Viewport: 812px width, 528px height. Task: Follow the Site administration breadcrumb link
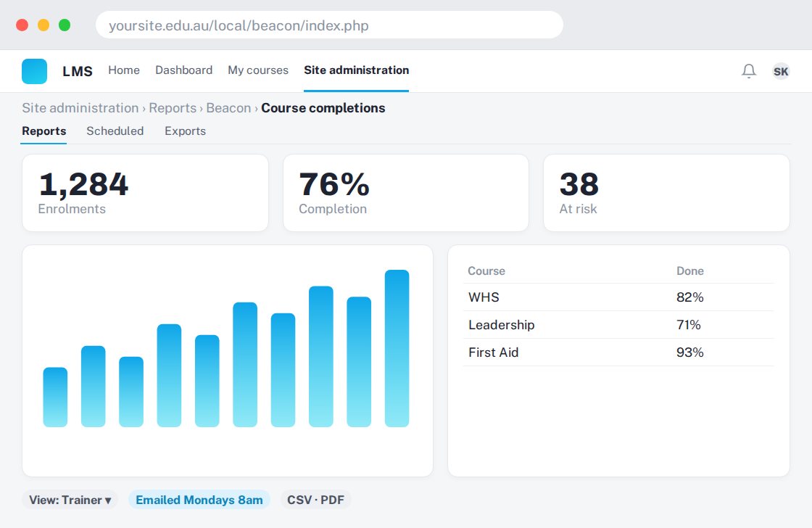pos(80,108)
